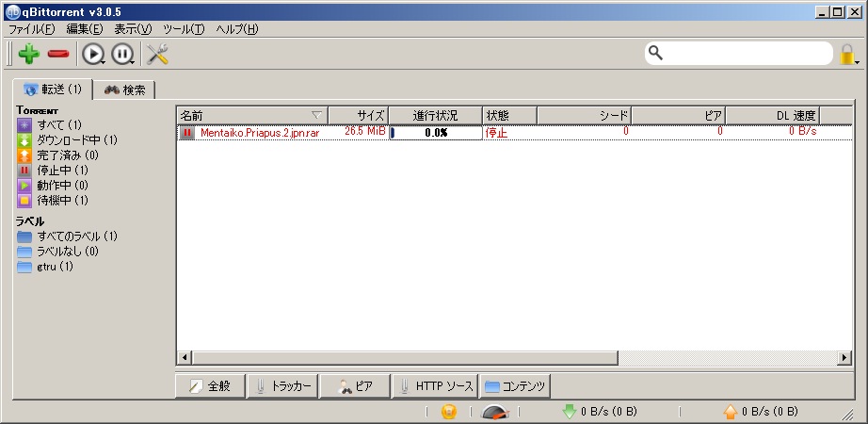Click the orange connection status icon

click(449, 412)
